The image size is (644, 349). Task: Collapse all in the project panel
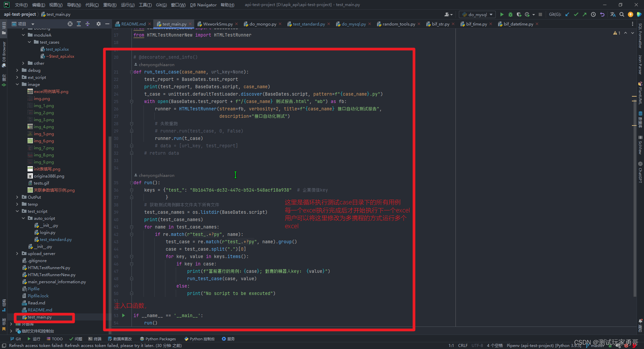click(88, 24)
